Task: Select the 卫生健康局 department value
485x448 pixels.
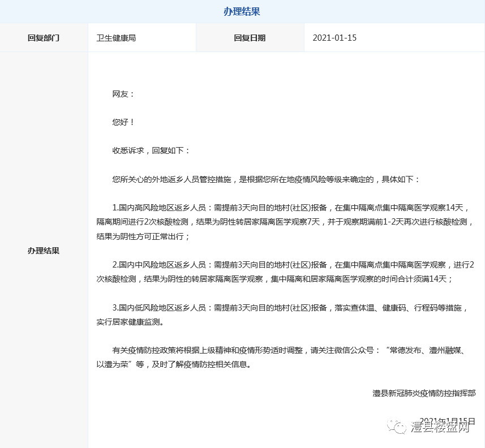Action: 117,38
